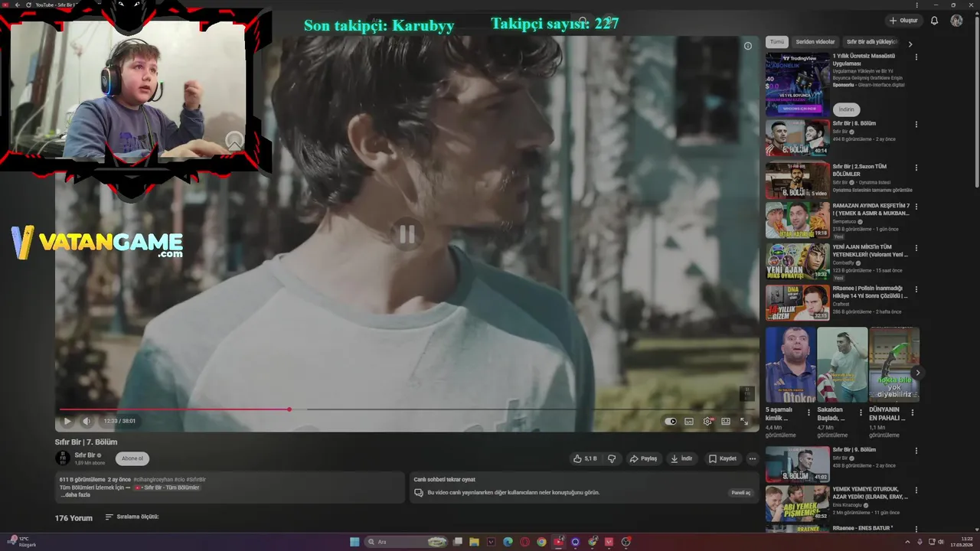Click browser back arrow

[17, 5]
